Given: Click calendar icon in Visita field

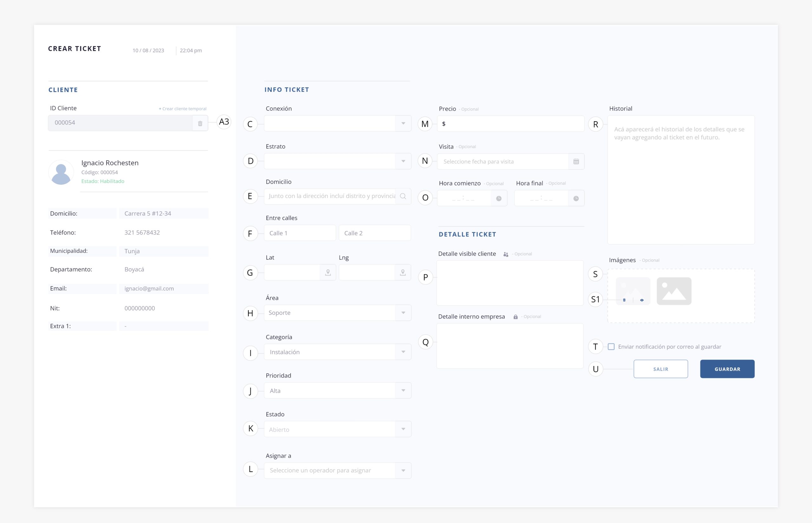Looking at the screenshot, I should click(x=576, y=162).
